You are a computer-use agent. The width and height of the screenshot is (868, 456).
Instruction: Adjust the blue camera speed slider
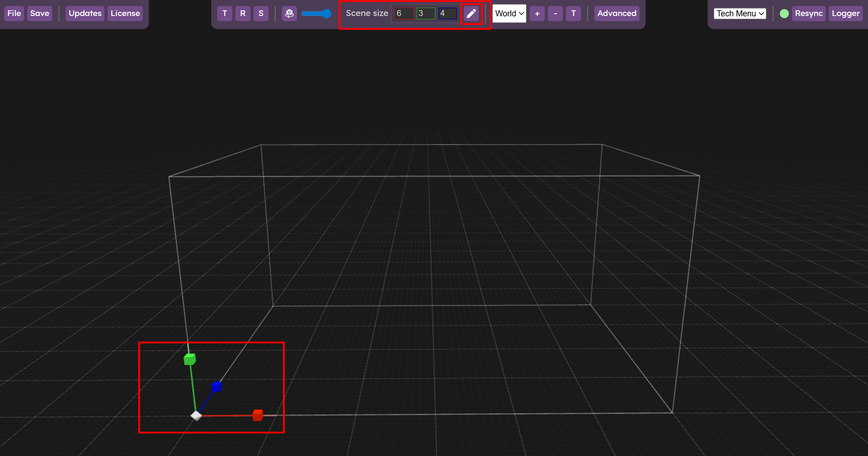point(316,14)
